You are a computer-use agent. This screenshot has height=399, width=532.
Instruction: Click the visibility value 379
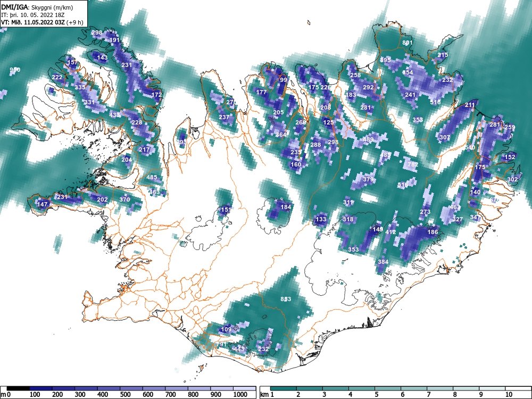[x=368, y=179]
